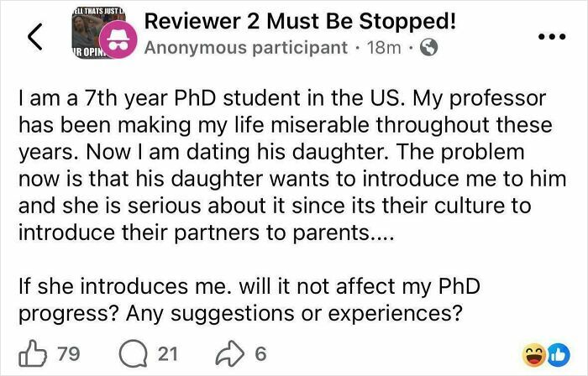Click the blue like reaction badge

pyautogui.click(x=554, y=353)
